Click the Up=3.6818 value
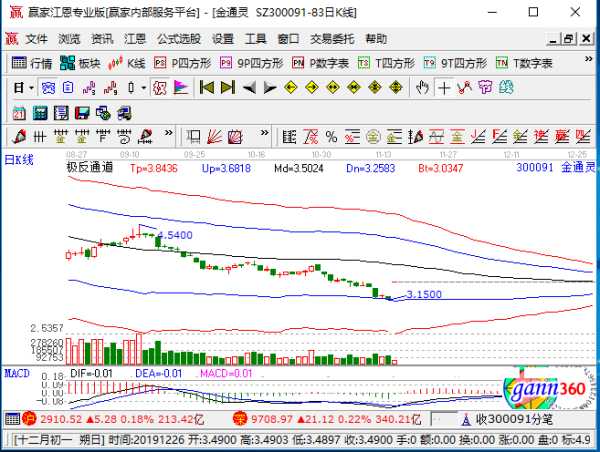This screenshot has width=600, height=452. click(226, 168)
